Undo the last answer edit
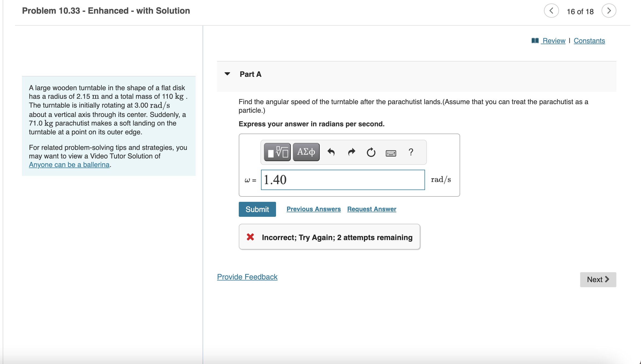This screenshot has height=364, width=641. click(331, 152)
